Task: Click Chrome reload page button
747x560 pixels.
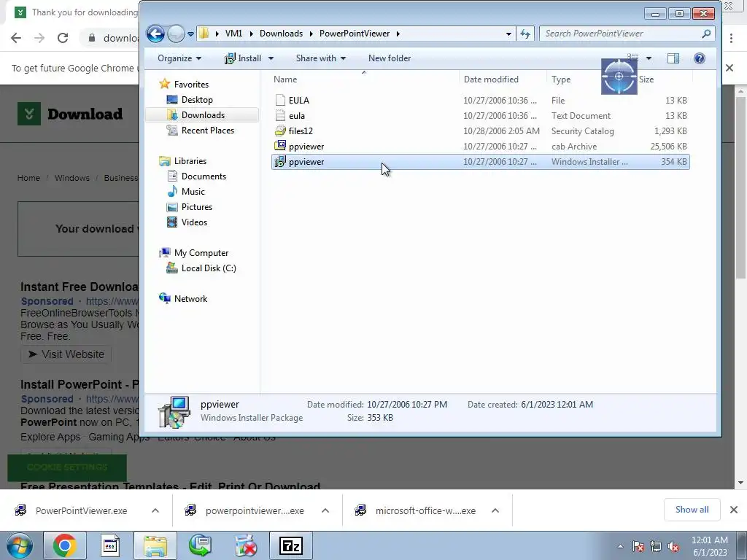Action: [63, 38]
